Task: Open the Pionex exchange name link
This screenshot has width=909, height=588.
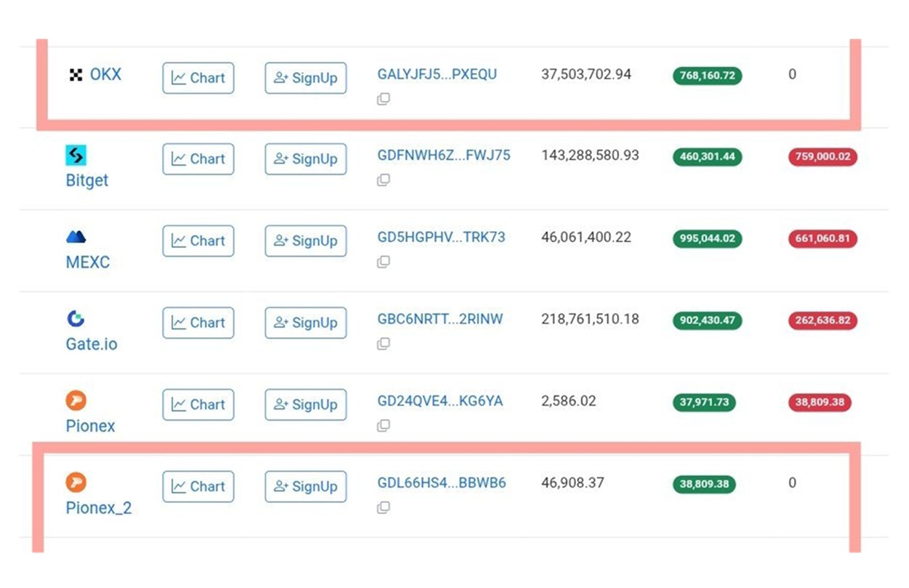Action: point(90,426)
